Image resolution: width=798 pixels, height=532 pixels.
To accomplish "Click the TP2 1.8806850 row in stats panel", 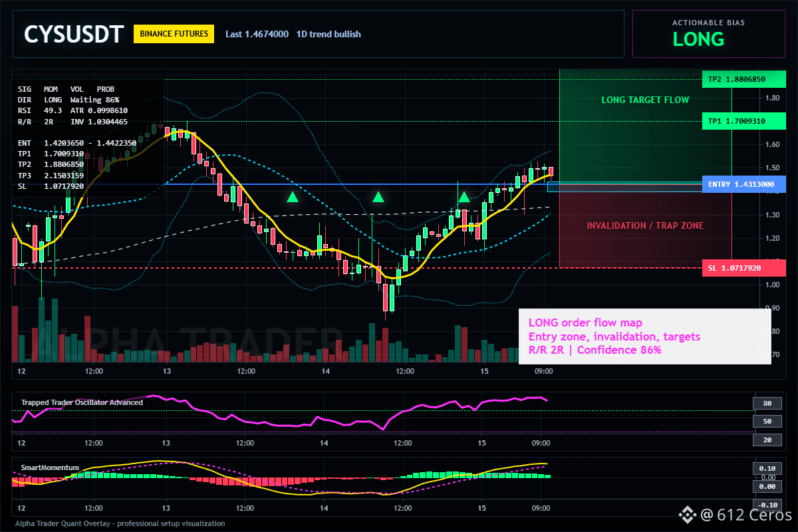I will pyautogui.click(x=51, y=164).
